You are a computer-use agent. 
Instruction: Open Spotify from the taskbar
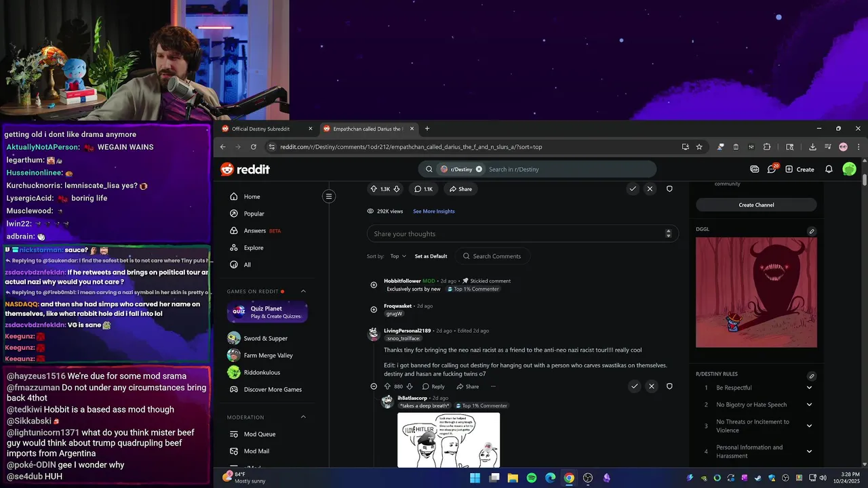click(532, 478)
